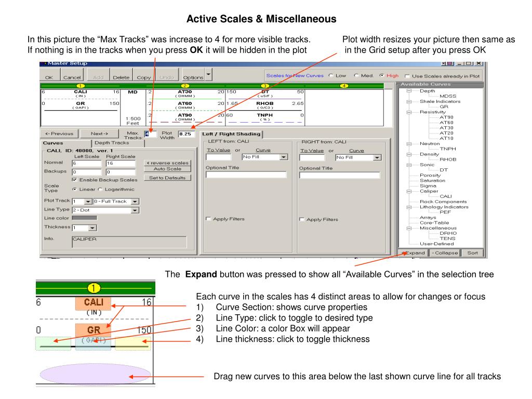
Task: Select Linear scale type
Action: (x=74, y=189)
